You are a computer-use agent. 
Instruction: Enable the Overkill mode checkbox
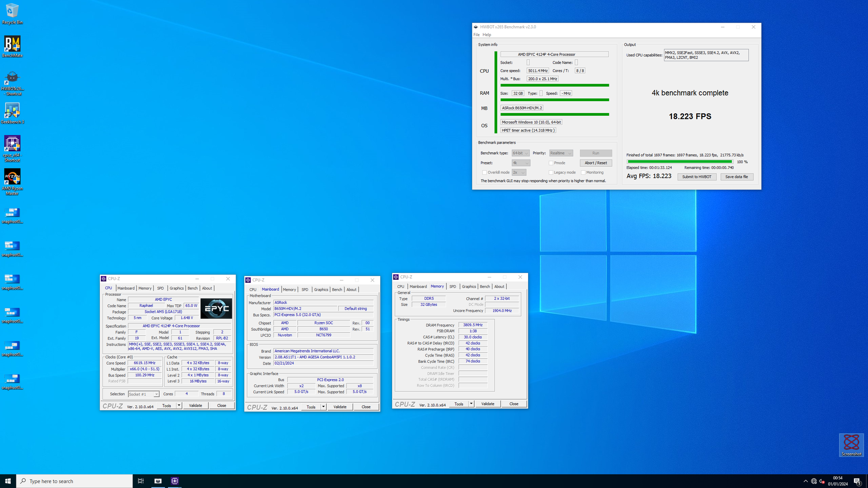pos(484,173)
